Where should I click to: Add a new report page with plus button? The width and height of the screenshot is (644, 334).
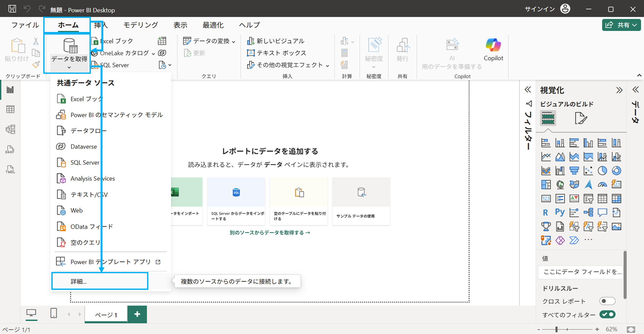(x=137, y=314)
